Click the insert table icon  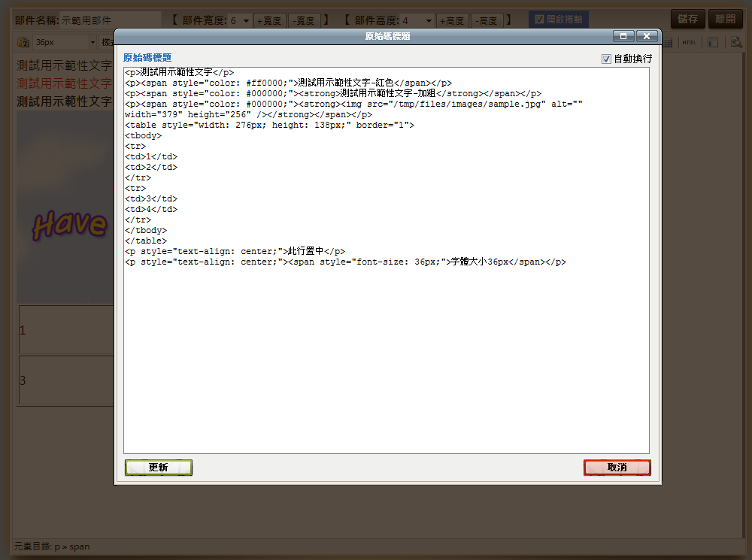pyautogui.click(x=669, y=42)
